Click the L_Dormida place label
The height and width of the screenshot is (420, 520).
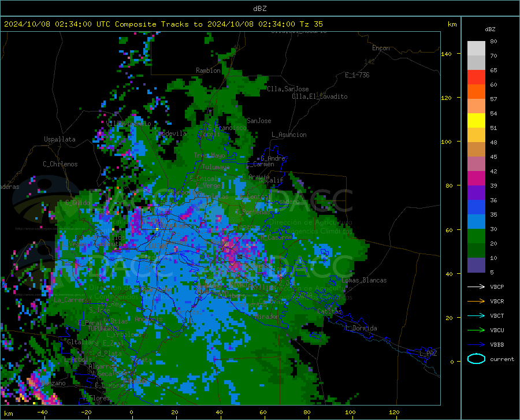click(x=361, y=328)
